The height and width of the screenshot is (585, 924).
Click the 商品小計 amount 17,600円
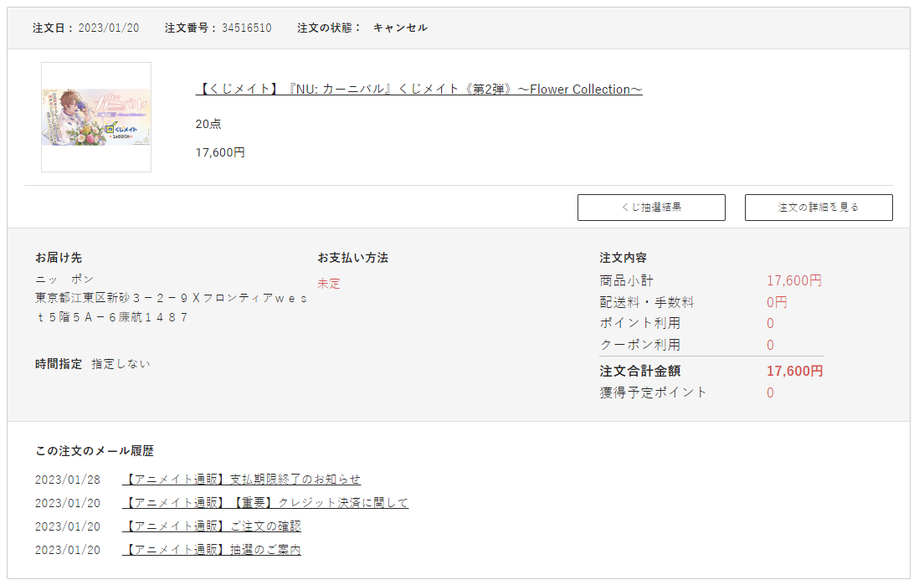coord(794,281)
